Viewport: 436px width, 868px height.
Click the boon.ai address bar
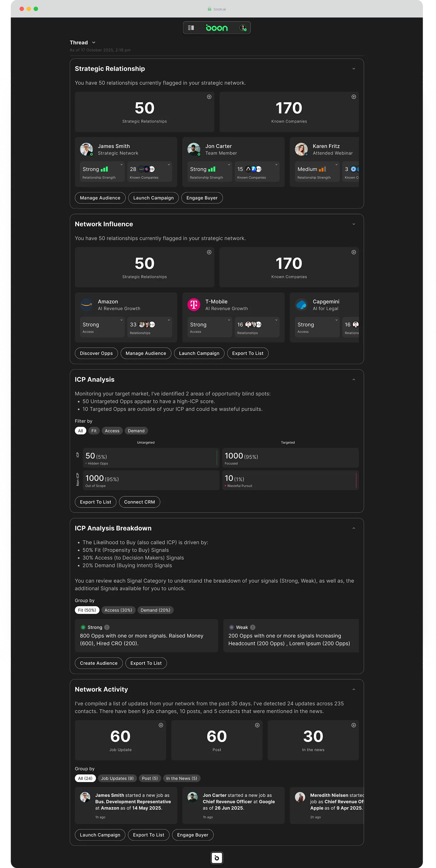tap(216, 9)
